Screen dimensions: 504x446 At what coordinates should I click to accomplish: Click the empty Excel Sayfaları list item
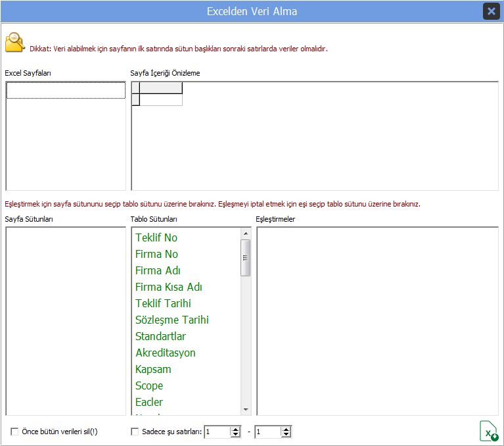[66, 90]
